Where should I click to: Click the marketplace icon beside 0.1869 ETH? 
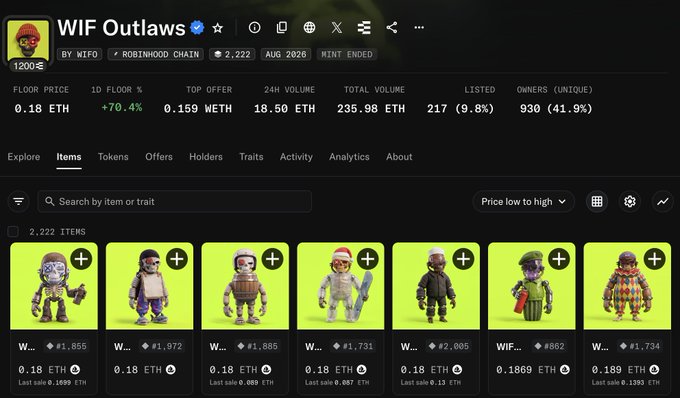[565, 370]
